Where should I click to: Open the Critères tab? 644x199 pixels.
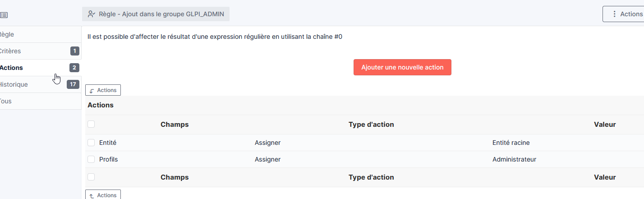[x=11, y=51]
